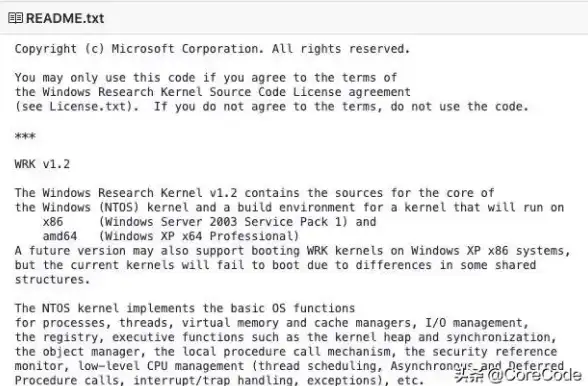Image resolution: width=588 pixels, height=386 pixels.
Task: Click the phrase I/O management
Action: pos(474,323)
